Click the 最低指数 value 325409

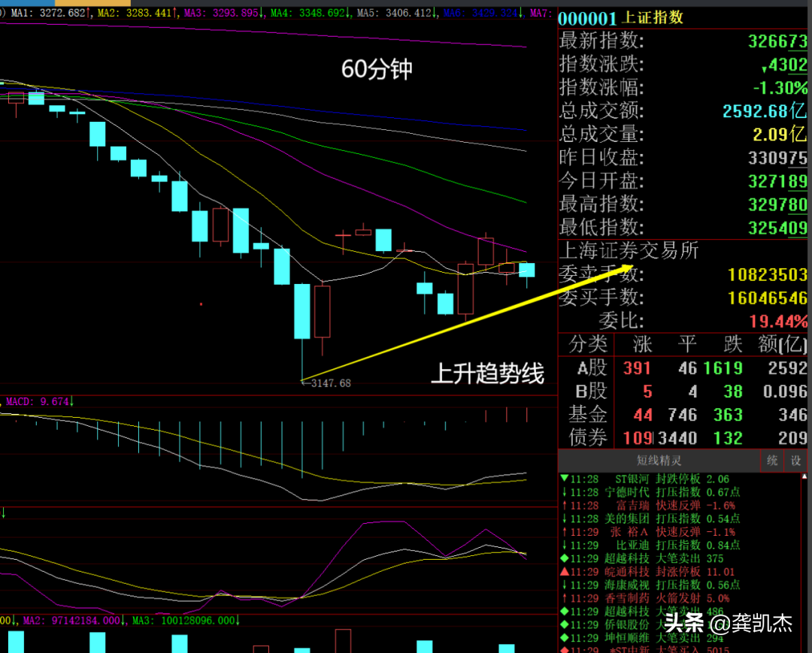click(x=777, y=228)
